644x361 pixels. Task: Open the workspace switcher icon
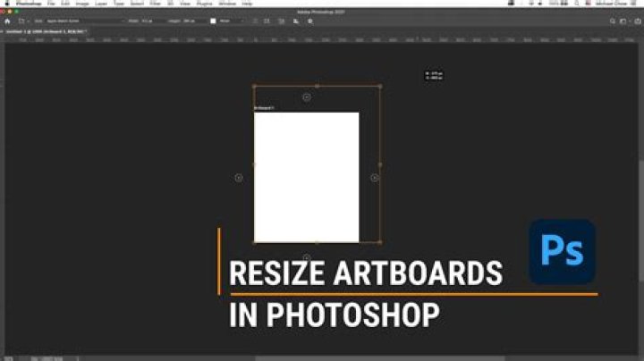pos(624,21)
